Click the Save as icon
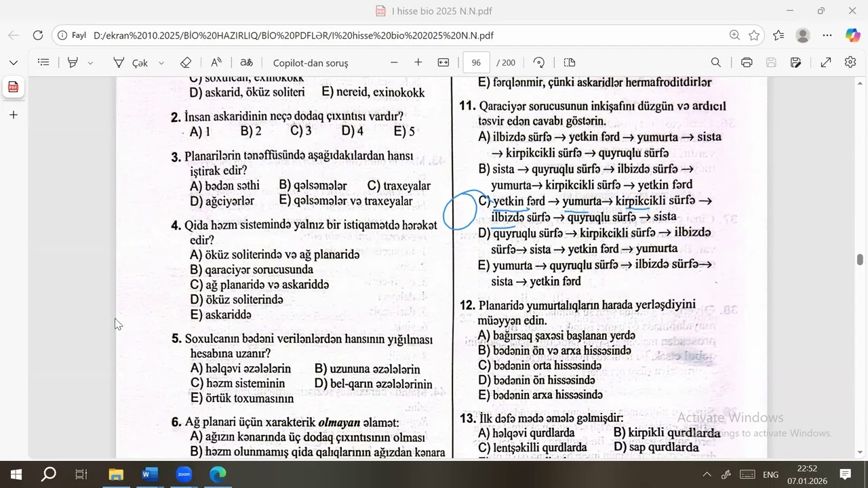Screen dimensions: 868x488 click(796, 62)
